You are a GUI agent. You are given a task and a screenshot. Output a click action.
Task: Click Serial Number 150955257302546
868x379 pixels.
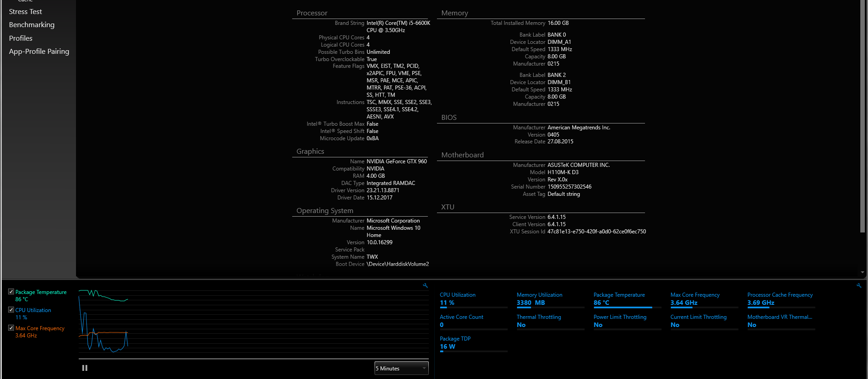pyautogui.click(x=569, y=187)
